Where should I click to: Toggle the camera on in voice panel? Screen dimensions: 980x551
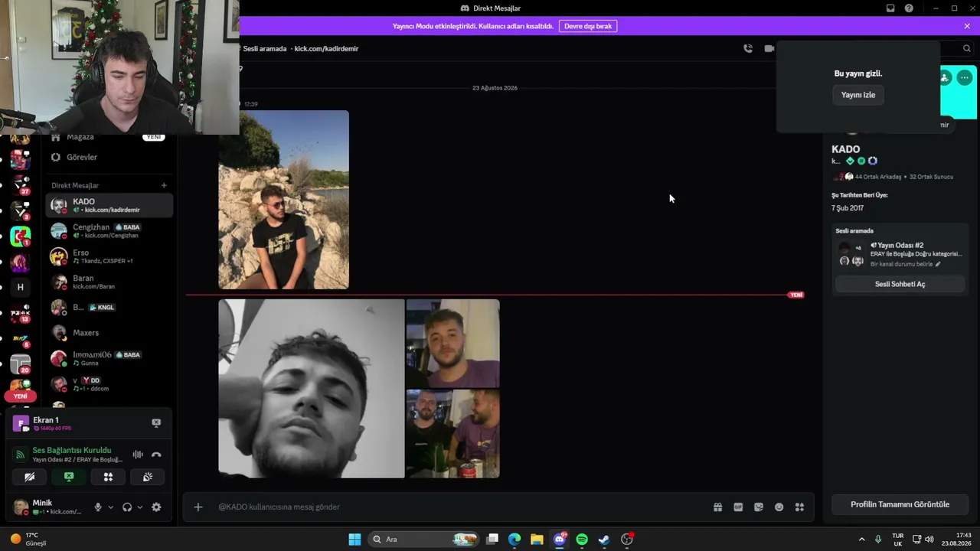point(30,477)
